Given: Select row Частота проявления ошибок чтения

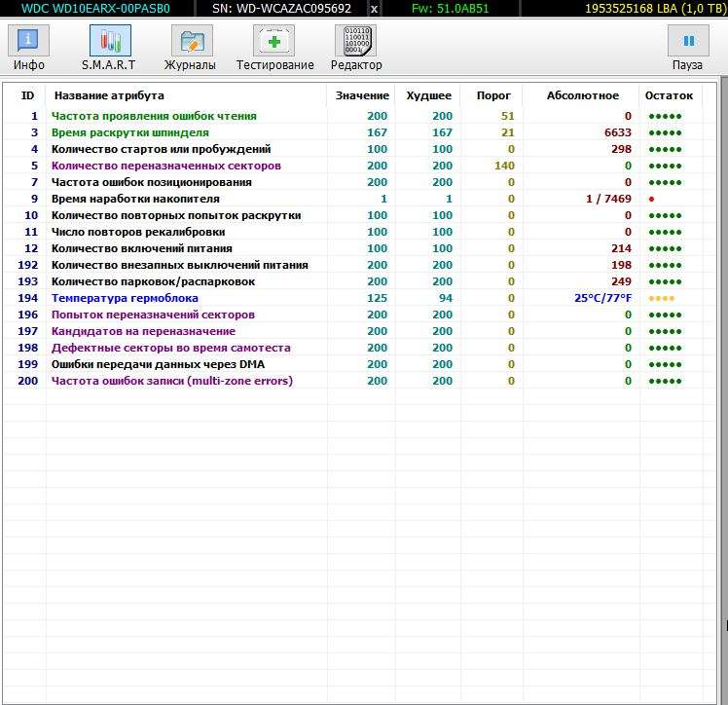Looking at the screenshot, I should point(353,116).
